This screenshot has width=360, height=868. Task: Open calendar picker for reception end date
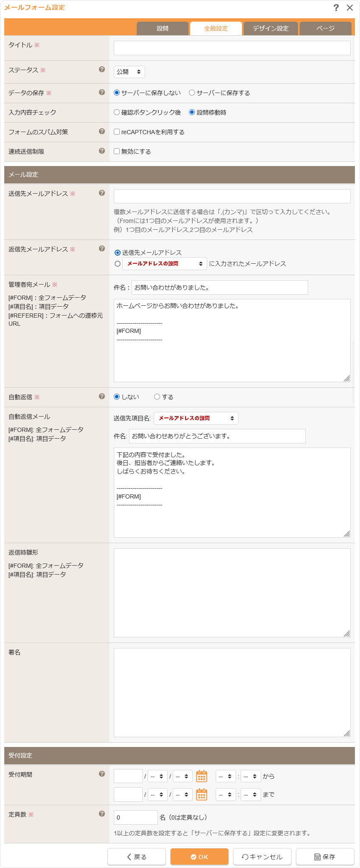pyautogui.click(x=202, y=794)
